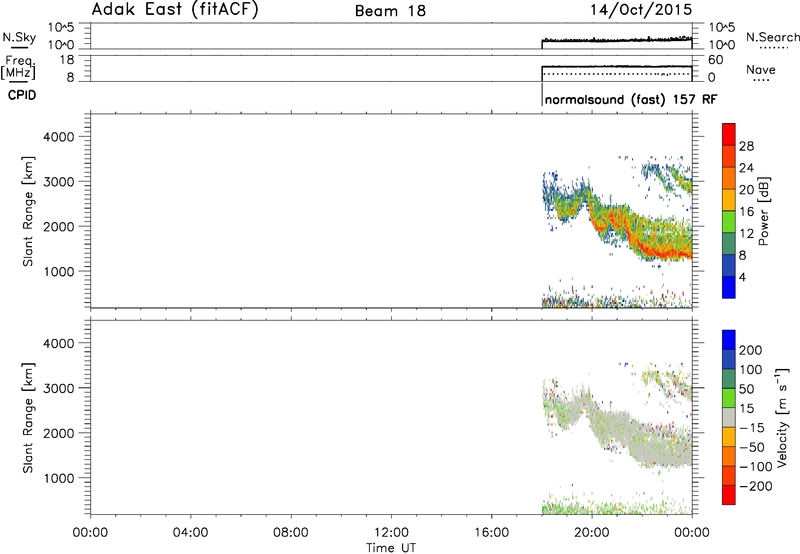Pick the light green 12–16 dB Power colorbar segment
Screen dimensions: 800x554
729,222
